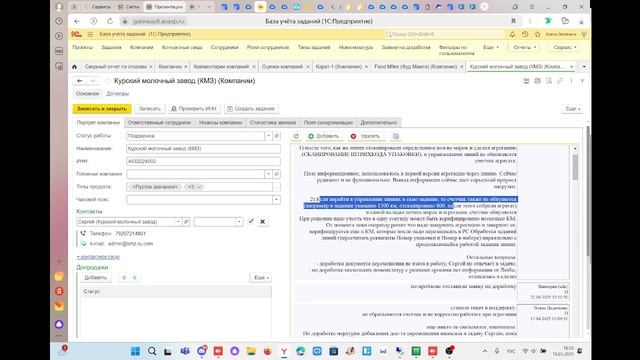Screen dimensions: 640x360
Task: Click the global search field
Action: [x=444, y=34]
